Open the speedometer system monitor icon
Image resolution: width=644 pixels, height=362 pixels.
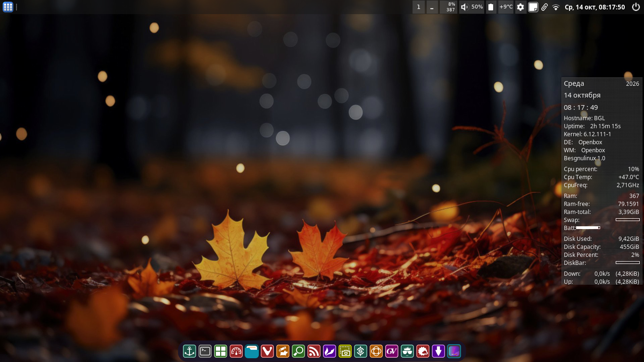tap(236, 351)
